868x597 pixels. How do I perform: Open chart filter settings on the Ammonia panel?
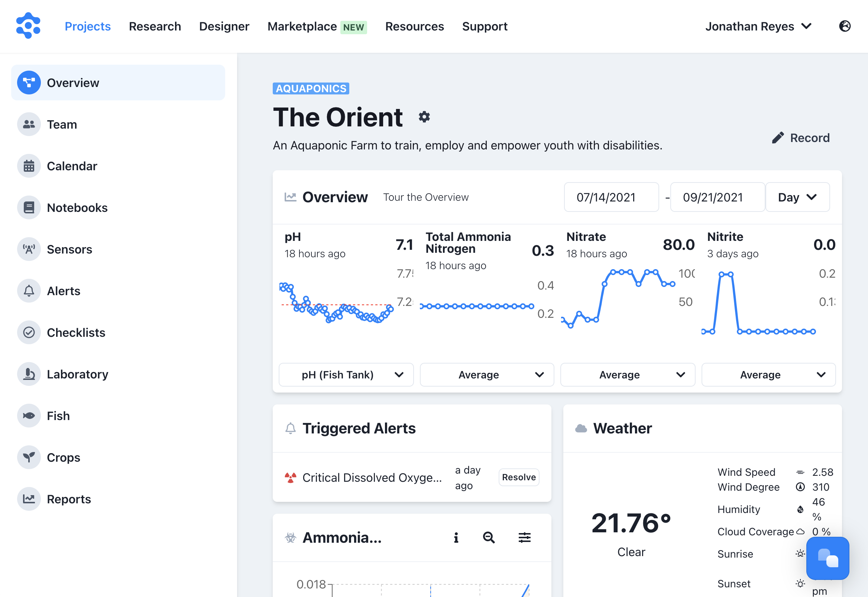click(x=524, y=538)
